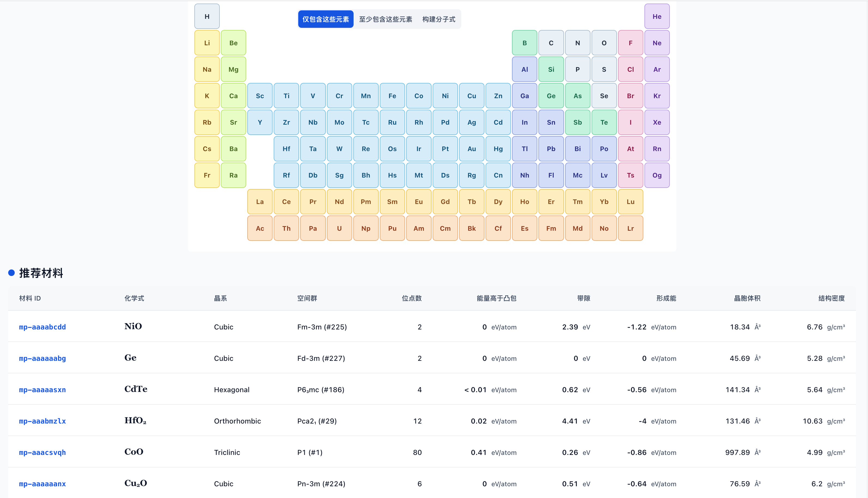The width and height of the screenshot is (868, 498).
Task: Pick the Gold (Au) element tile
Action: (471, 149)
